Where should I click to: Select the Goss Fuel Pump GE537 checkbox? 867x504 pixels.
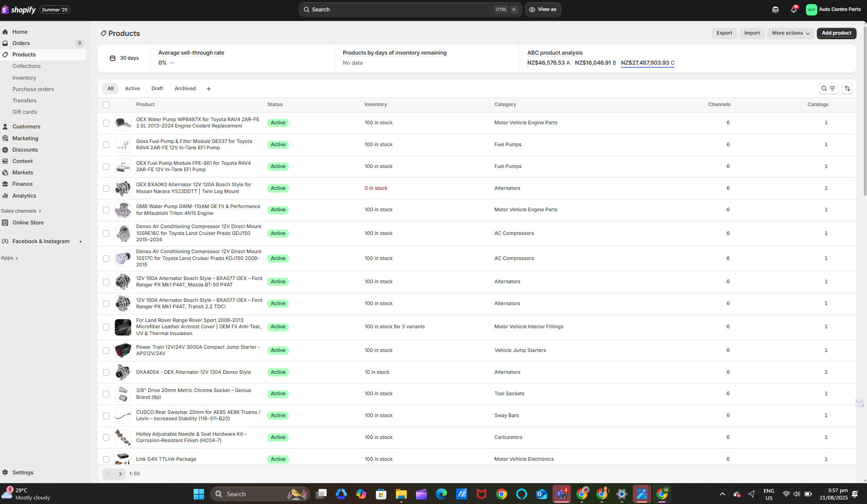pyautogui.click(x=106, y=145)
